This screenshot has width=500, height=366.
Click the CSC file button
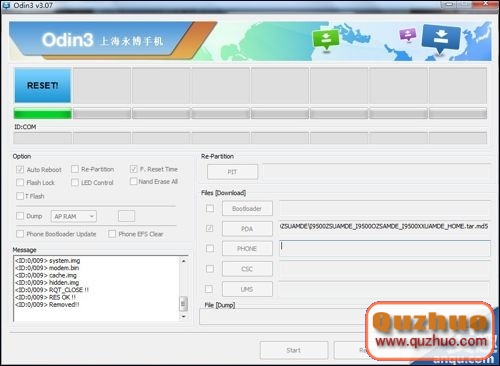click(x=247, y=269)
